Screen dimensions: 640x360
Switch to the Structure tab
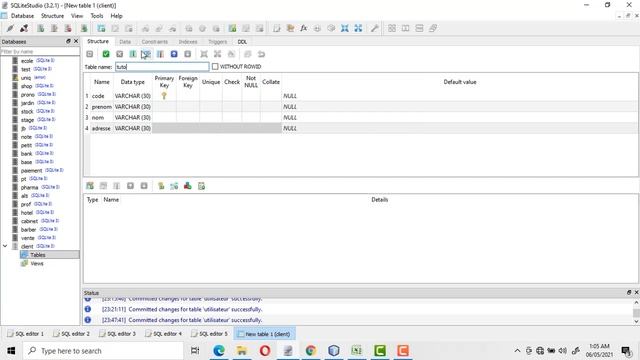(98, 42)
